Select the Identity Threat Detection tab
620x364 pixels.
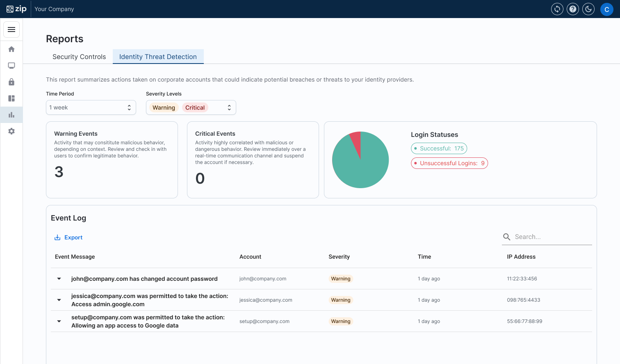tap(158, 57)
